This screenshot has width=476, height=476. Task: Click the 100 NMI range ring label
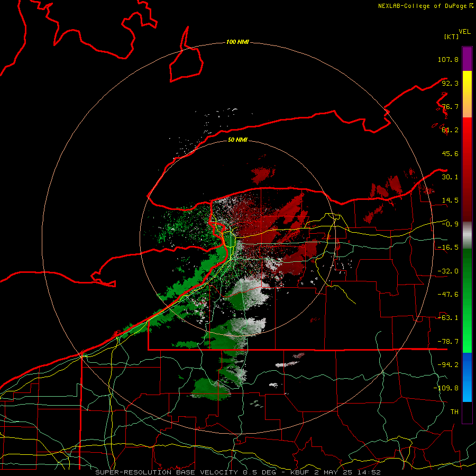[x=237, y=42]
